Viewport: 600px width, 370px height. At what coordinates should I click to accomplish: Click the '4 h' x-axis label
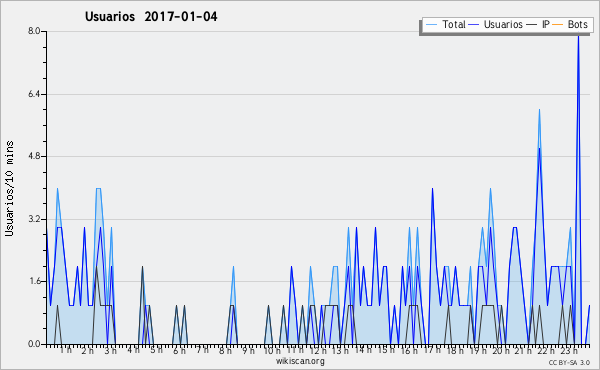coord(133,350)
